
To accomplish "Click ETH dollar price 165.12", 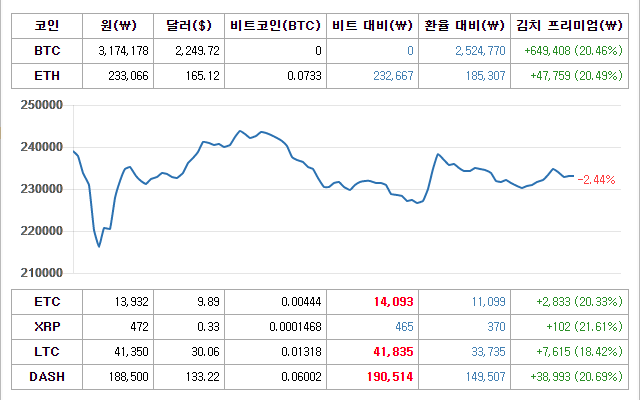I will click(202, 76).
